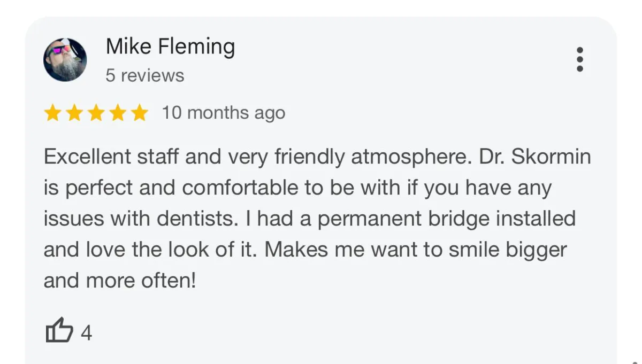
Task: Open the three-dot more options menu
Action: pyautogui.click(x=580, y=59)
